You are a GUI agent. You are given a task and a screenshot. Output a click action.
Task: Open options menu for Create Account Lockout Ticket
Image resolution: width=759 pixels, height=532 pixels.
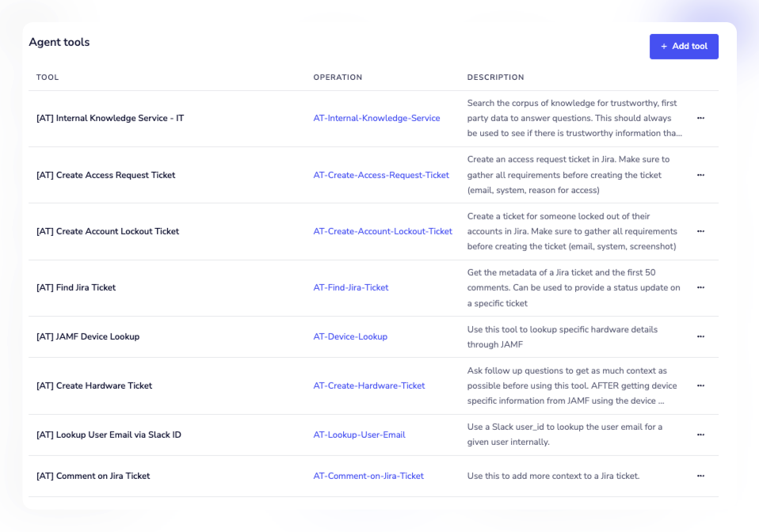point(700,231)
